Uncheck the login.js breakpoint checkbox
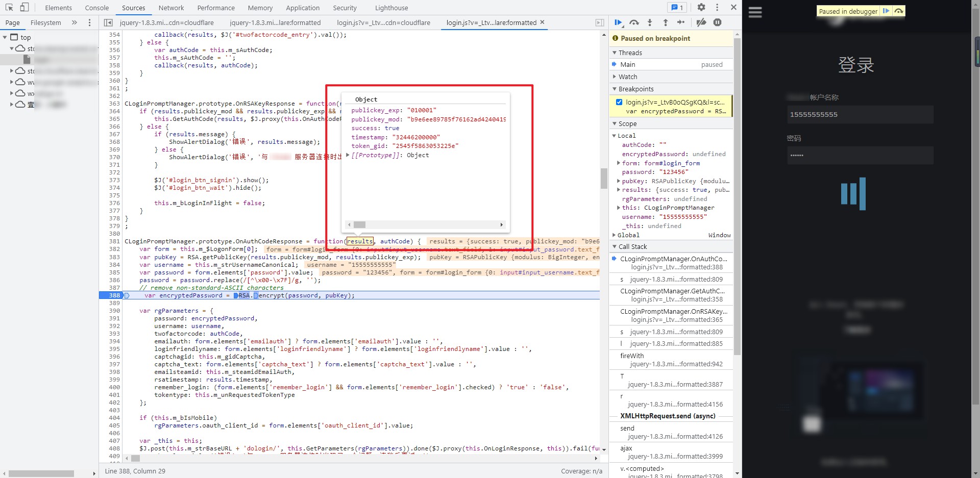The width and height of the screenshot is (980, 478). [x=619, y=102]
